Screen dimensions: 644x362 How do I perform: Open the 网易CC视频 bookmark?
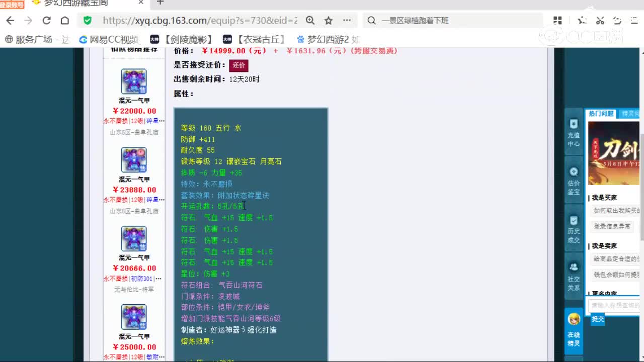click(x=109, y=39)
